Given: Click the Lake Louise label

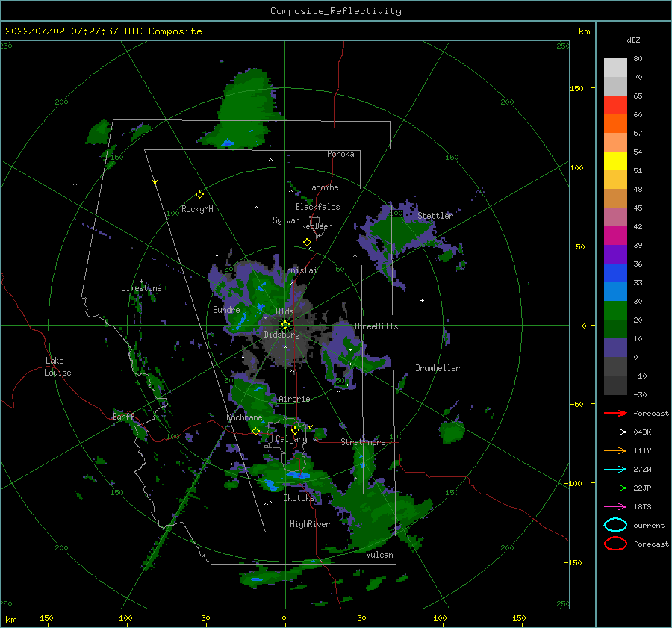Looking at the screenshot, I should pos(57,367).
